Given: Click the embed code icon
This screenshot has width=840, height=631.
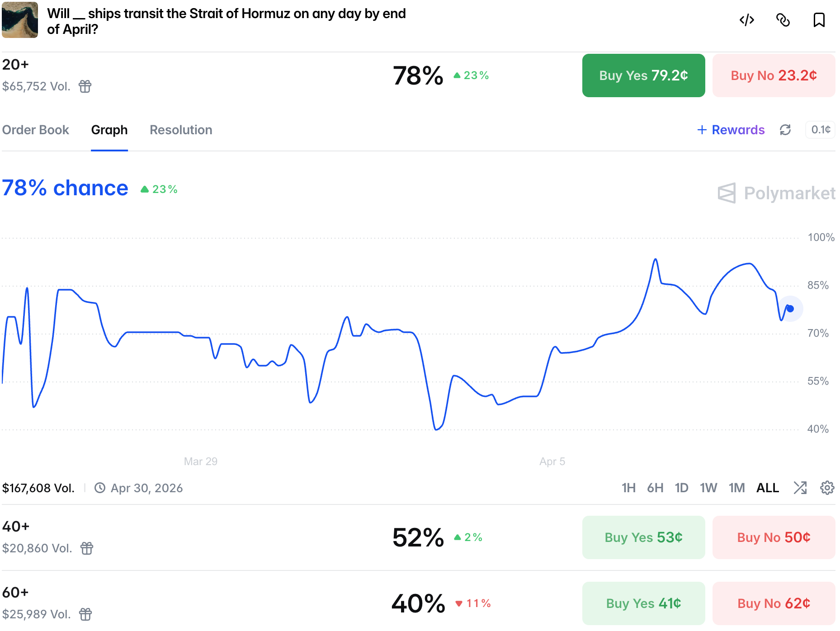Looking at the screenshot, I should pos(746,20).
